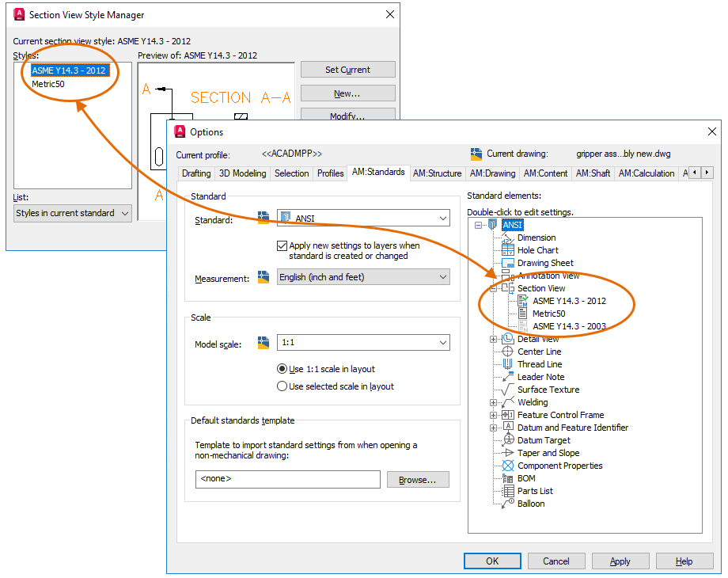Click the Balloon icon
728x578 pixels.
click(x=507, y=504)
